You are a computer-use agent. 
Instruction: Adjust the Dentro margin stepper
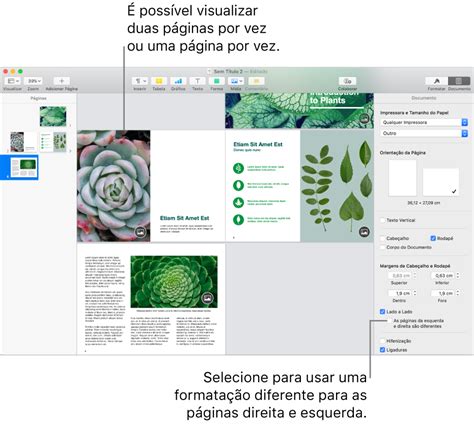415,293
